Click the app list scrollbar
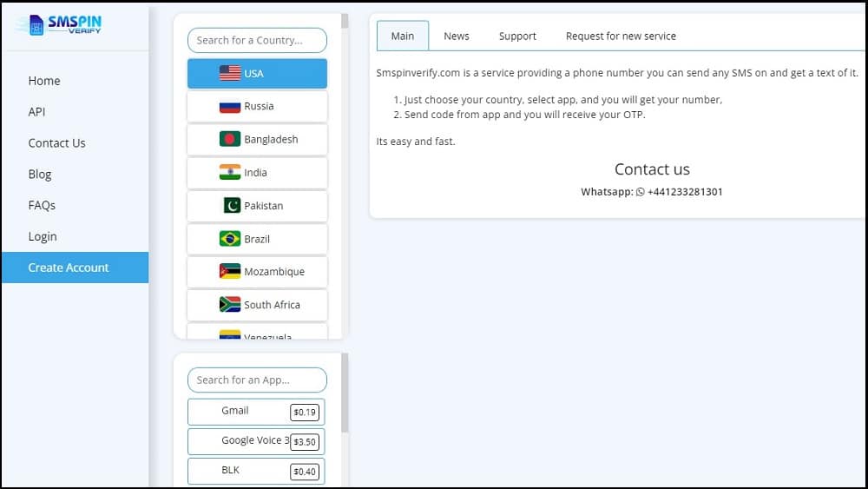This screenshot has width=868, height=489. pyautogui.click(x=345, y=393)
